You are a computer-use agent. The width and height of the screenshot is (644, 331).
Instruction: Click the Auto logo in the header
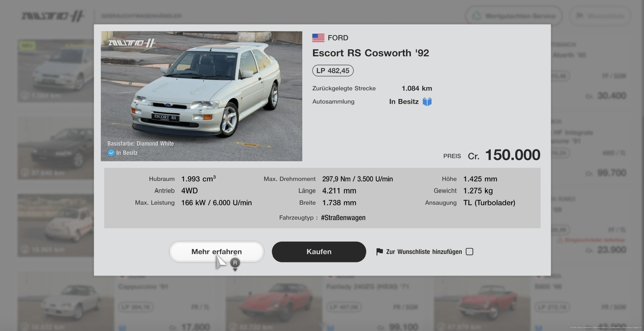point(53,16)
